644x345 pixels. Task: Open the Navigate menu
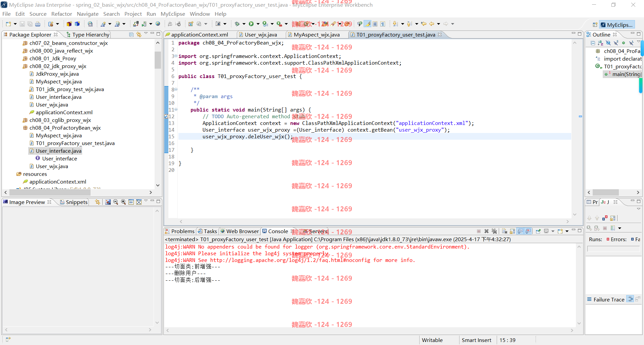88,14
